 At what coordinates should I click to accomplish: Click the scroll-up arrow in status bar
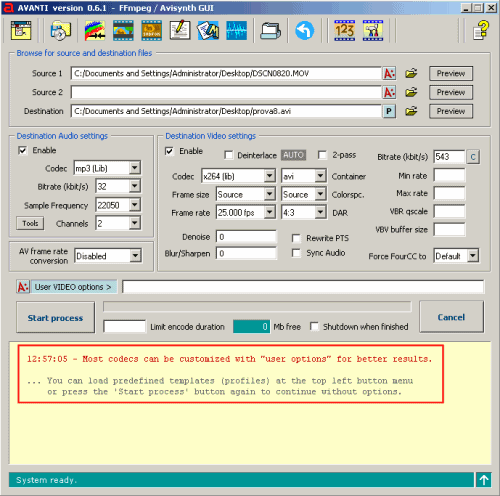pos(484,480)
